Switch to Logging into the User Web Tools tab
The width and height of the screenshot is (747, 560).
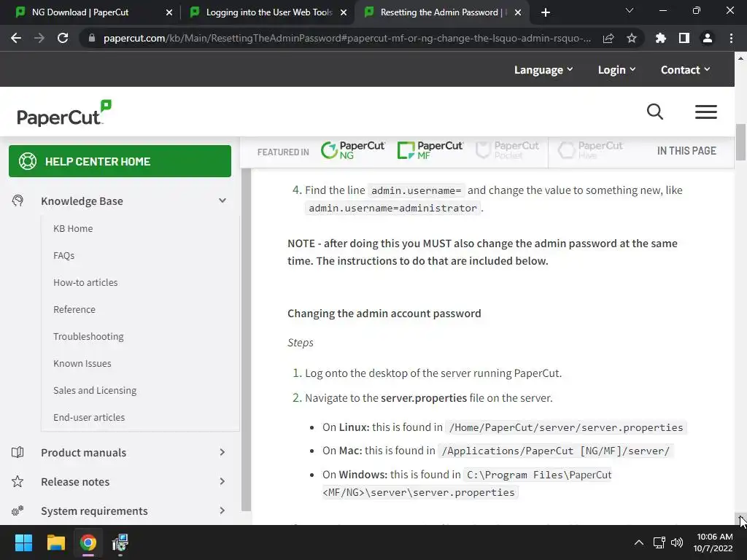(x=267, y=12)
